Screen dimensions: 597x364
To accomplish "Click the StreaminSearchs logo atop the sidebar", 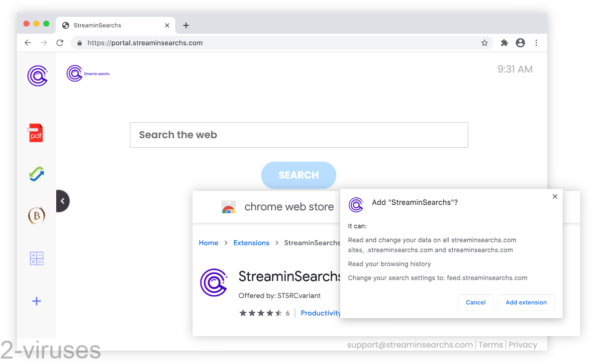I will click(x=36, y=76).
